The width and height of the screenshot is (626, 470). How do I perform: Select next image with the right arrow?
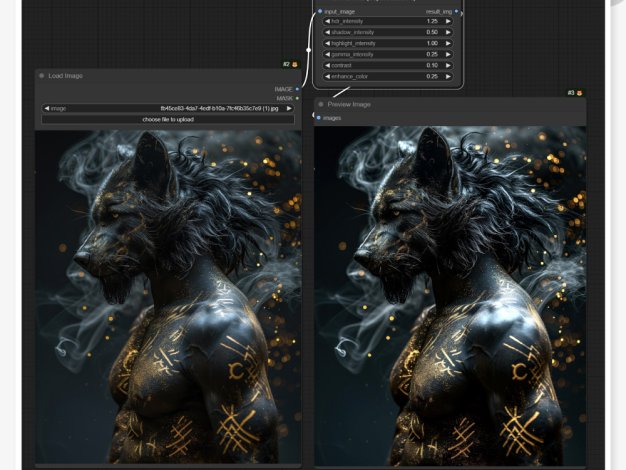pos(289,108)
